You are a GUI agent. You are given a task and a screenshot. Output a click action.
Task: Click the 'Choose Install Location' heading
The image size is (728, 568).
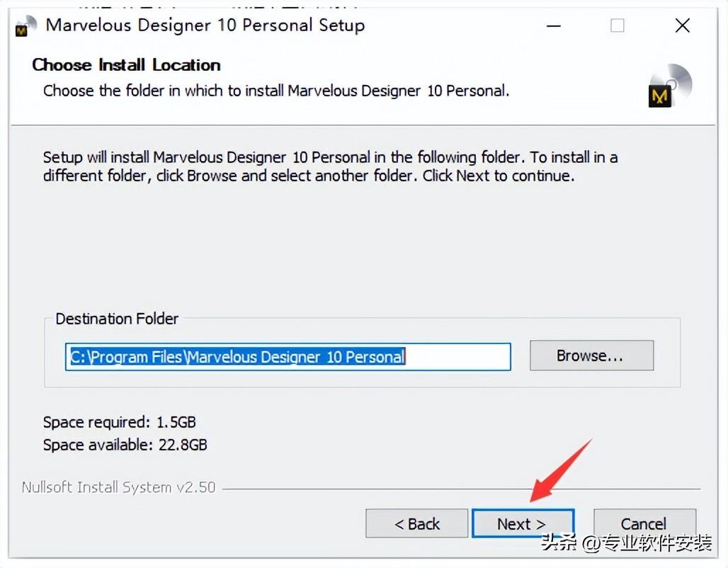click(126, 65)
